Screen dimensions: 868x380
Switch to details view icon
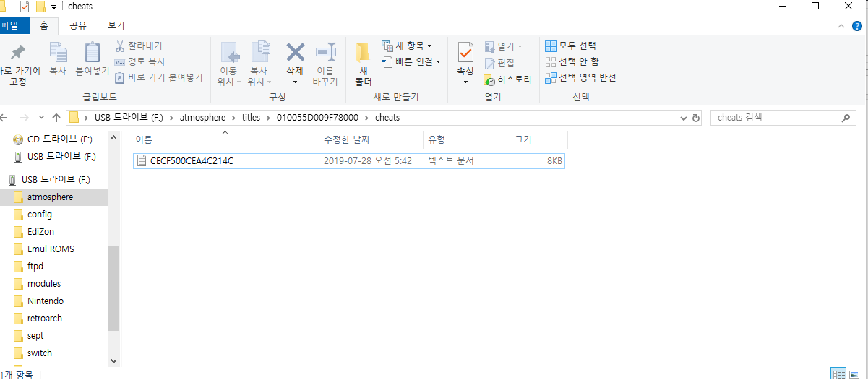pyautogui.click(x=838, y=373)
